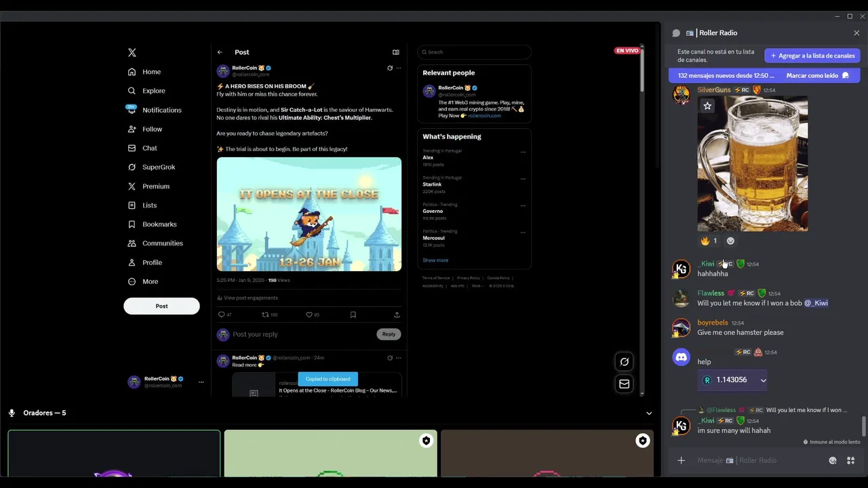Image resolution: width=868 pixels, height=488 pixels.
Task: Click the Bookmarks icon in sidebar
Action: [132, 224]
